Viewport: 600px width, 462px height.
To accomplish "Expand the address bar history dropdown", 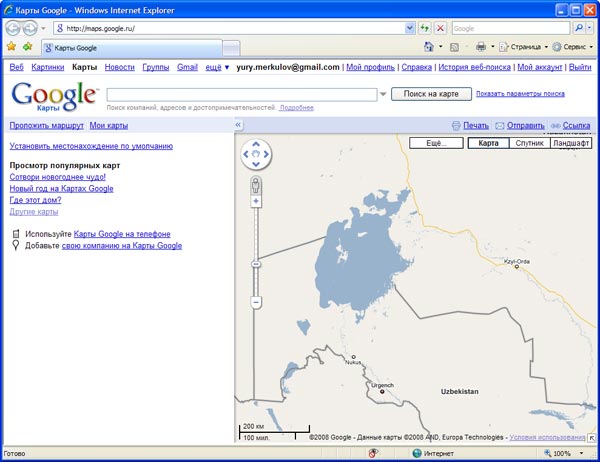I will click(x=410, y=28).
